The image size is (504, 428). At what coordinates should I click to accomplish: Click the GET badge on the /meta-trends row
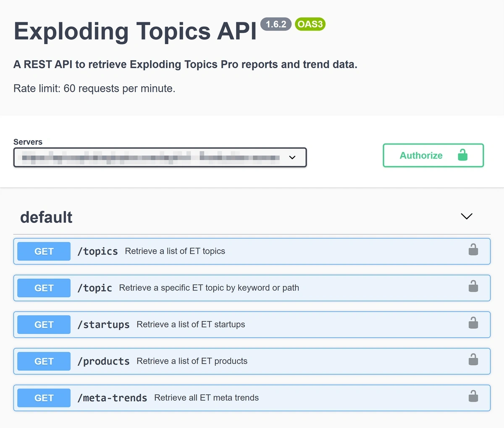(x=44, y=398)
